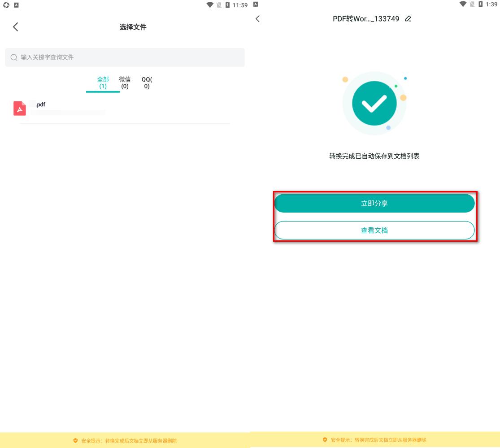
Task: Open the red PDF file icon
Action: point(19,109)
